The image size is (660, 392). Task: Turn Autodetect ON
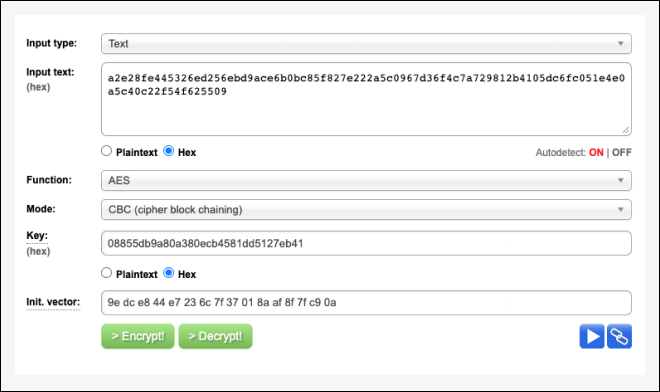(596, 152)
